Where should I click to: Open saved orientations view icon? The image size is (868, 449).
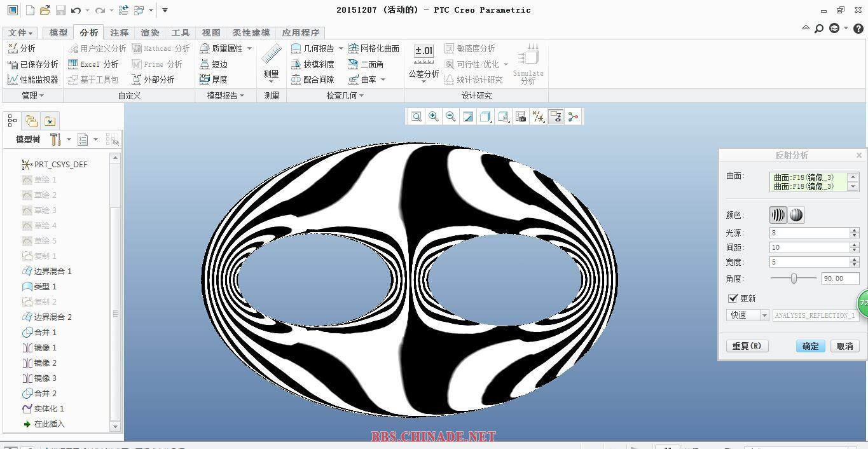504,116
